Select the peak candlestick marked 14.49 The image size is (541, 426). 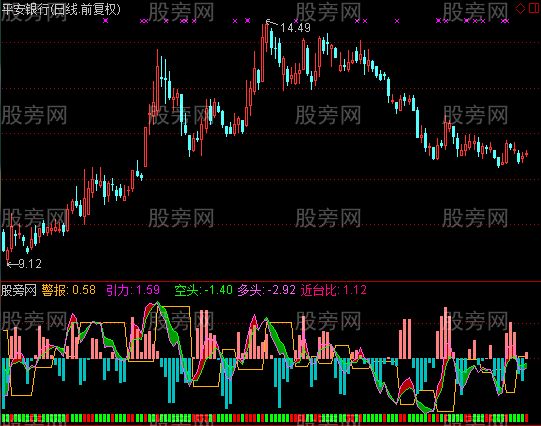click(267, 38)
